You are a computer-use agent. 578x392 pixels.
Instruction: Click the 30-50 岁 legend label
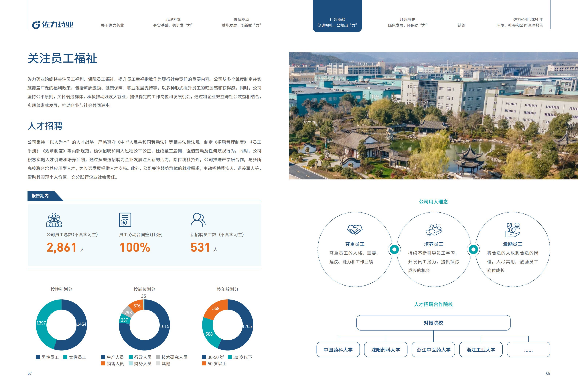coord(216,357)
